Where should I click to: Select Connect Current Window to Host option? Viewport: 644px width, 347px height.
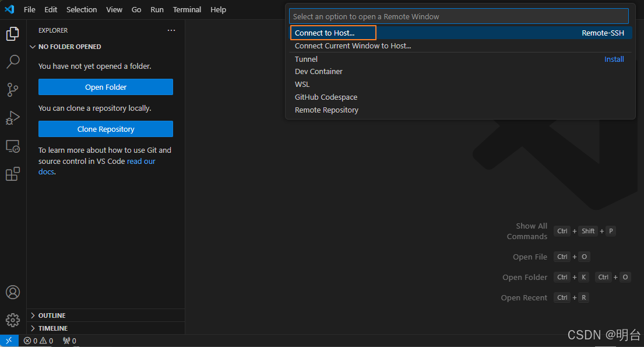tap(460, 45)
